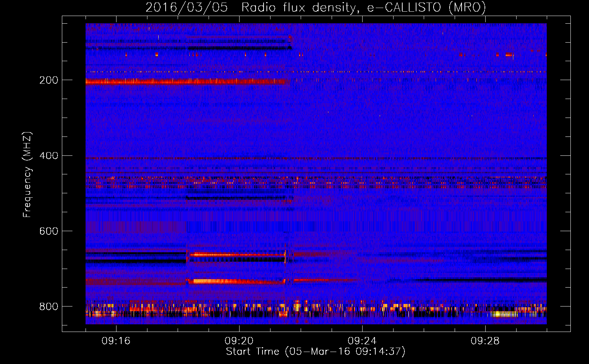
Task: Click the bright yellow burst near 09:28 at 820 MHz
Action: (504, 314)
